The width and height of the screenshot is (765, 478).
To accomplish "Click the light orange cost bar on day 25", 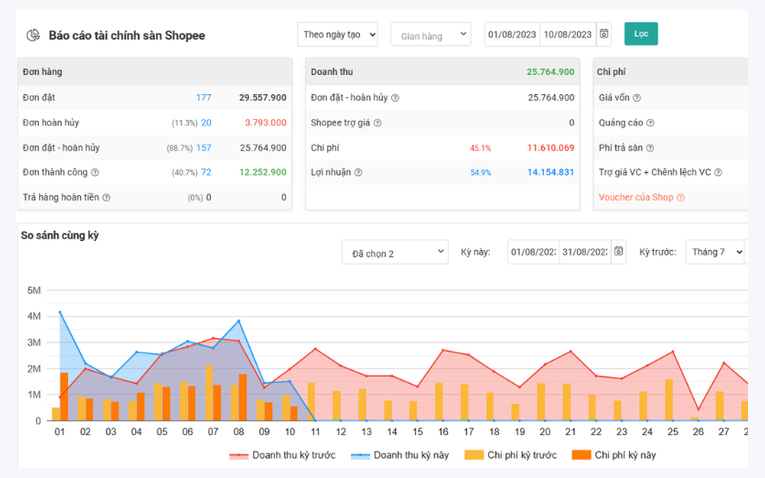I will click(x=669, y=400).
